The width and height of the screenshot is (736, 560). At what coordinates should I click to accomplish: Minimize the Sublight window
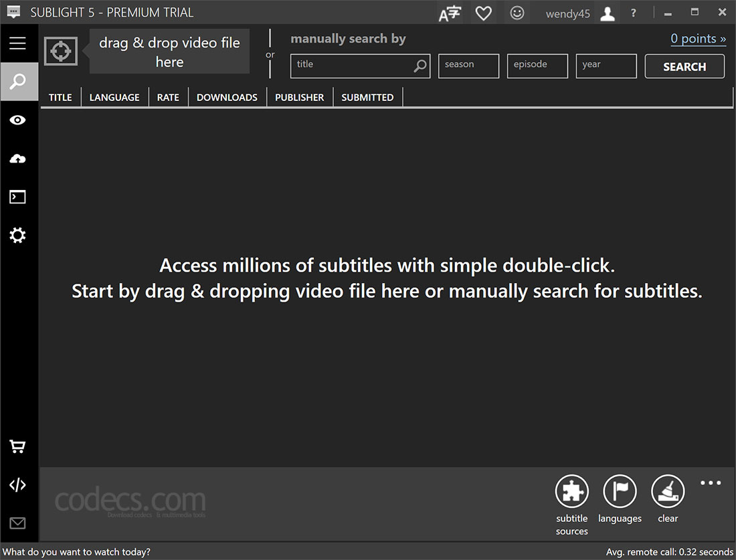click(x=668, y=13)
